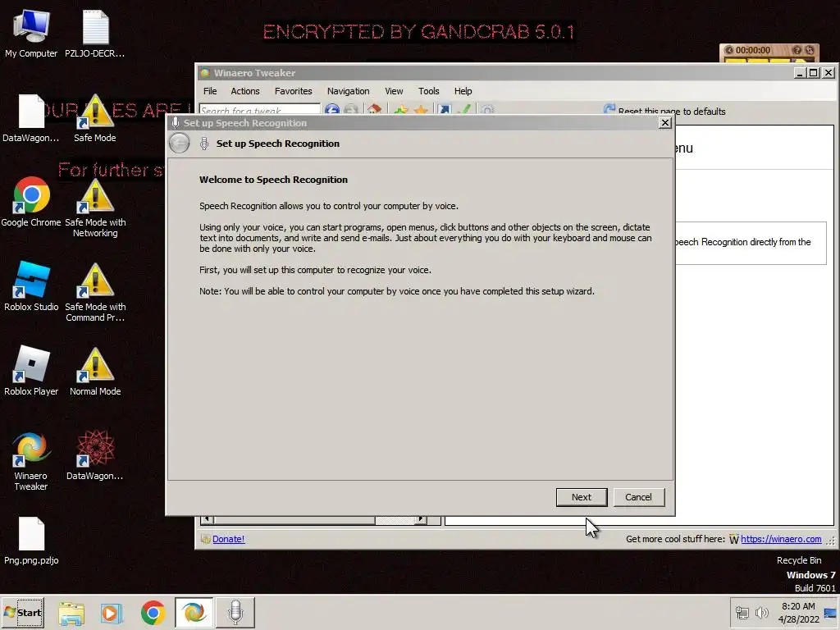840x630 pixels.
Task: Open the File menu in Winaero Tweaker
Action: pos(210,91)
